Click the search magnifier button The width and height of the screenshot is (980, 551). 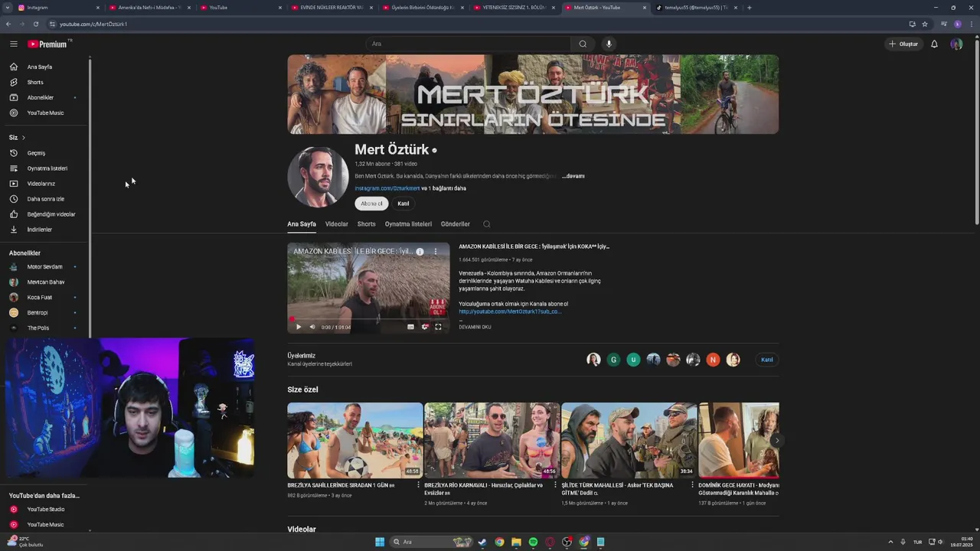[x=583, y=44]
